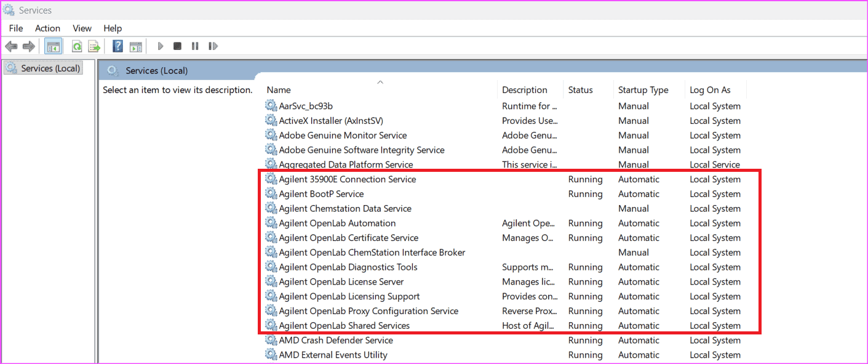Click gear icon of Agilent OpenLab Diagnostics Tools
868x364 pixels.
coord(271,267)
